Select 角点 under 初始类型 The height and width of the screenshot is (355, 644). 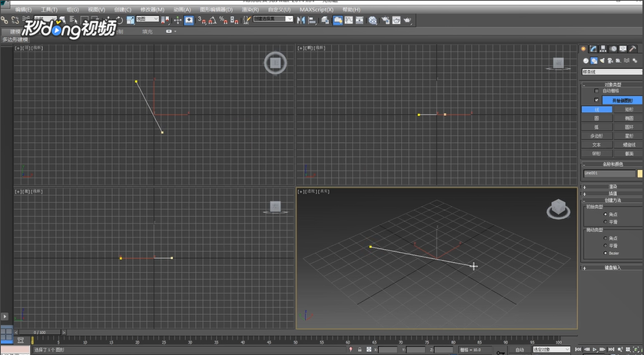tap(605, 214)
